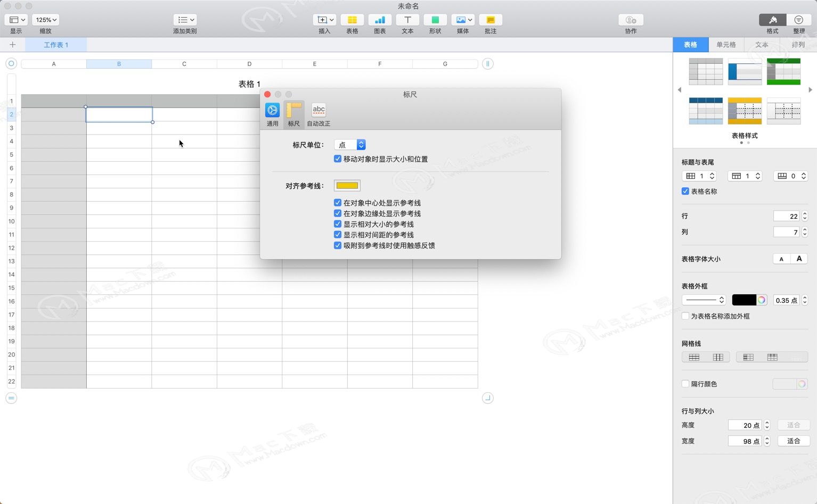Expand the 表格外框 line style dropdown
The image size is (817, 504).
tap(703, 300)
